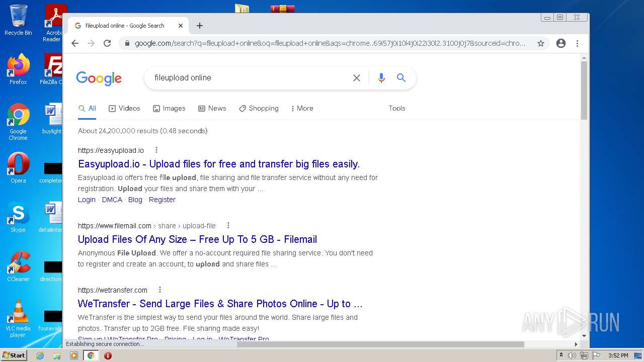Open the Chrome profile avatar icon
The height and width of the screenshot is (362, 644).
coord(561,43)
